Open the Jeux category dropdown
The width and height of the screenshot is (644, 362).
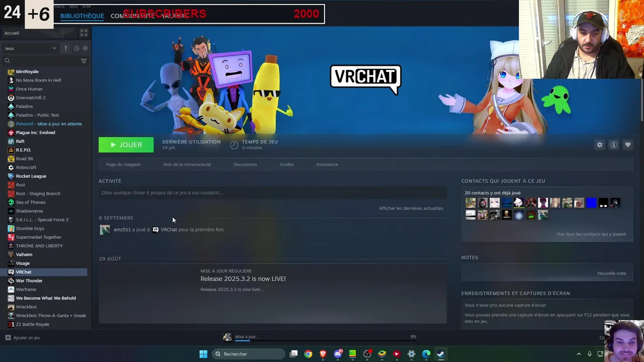(x=30, y=48)
